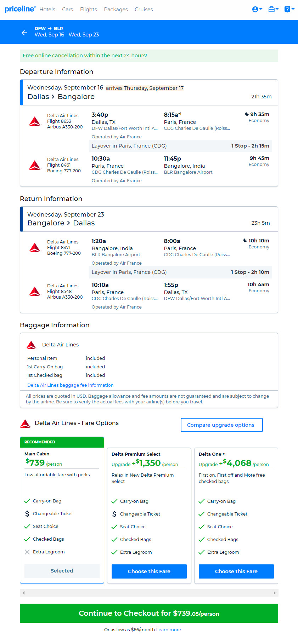Open the Cars section
The width and height of the screenshot is (298, 644).
point(67,10)
